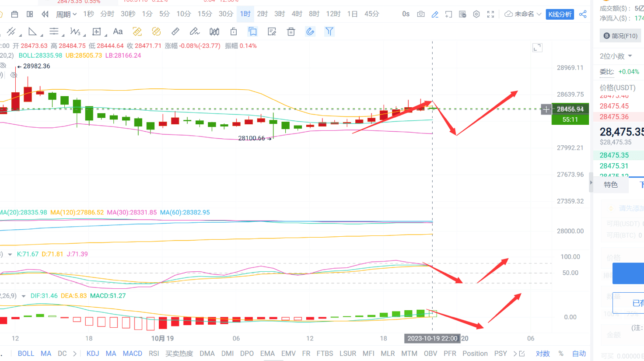The height and width of the screenshot is (361, 644).
Task: Select the text annotation Aa tool
Action: pyautogui.click(x=118, y=31)
